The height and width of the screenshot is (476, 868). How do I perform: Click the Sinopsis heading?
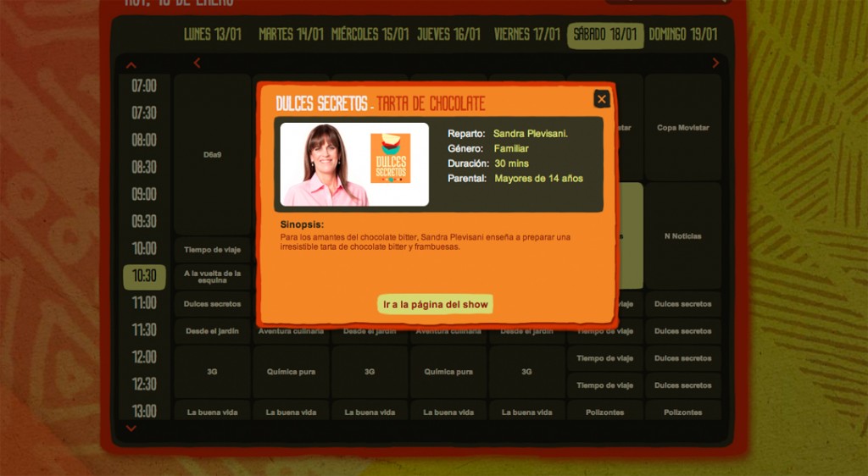point(303,224)
